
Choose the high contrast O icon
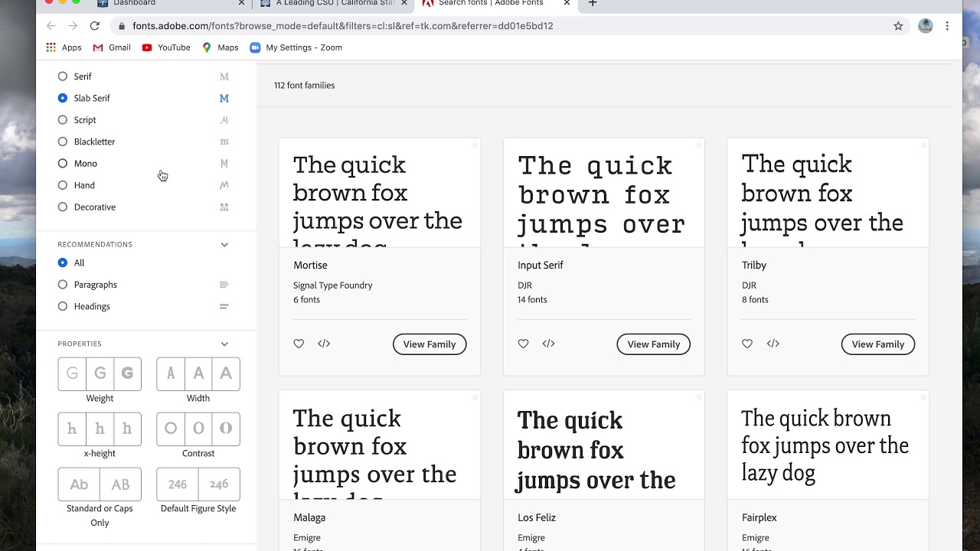click(x=226, y=429)
